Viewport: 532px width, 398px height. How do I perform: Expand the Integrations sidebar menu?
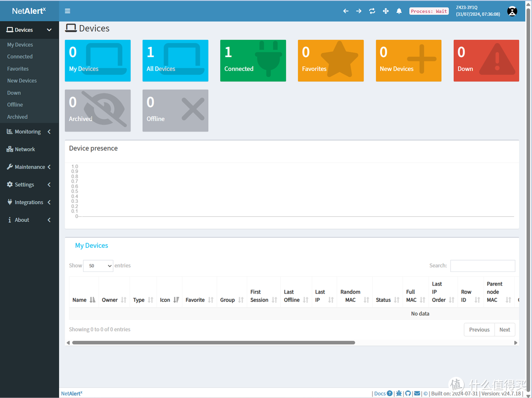click(x=29, y=202)
